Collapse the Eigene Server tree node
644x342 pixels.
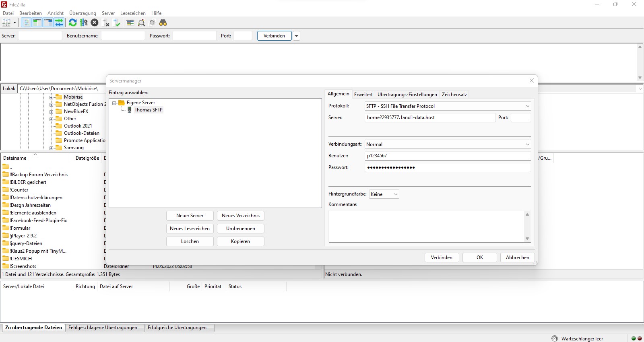click(x=114, y=103)
